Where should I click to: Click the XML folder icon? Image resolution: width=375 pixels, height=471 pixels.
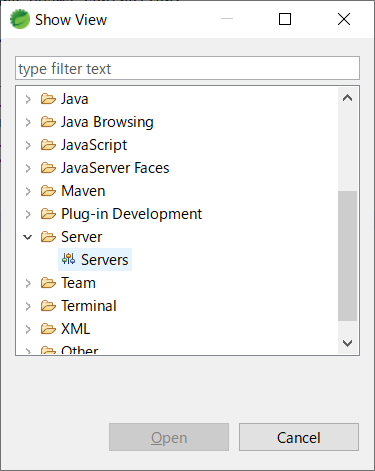[48, 329]
